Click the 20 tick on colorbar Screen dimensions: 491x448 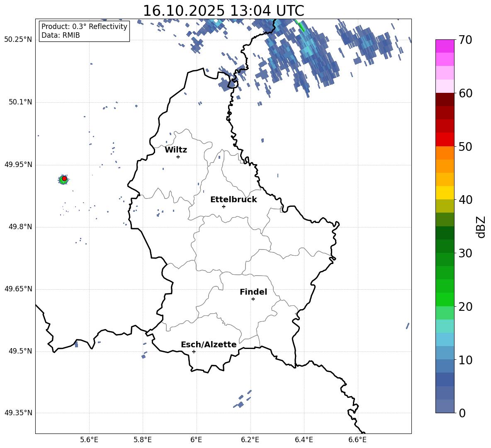465,307
